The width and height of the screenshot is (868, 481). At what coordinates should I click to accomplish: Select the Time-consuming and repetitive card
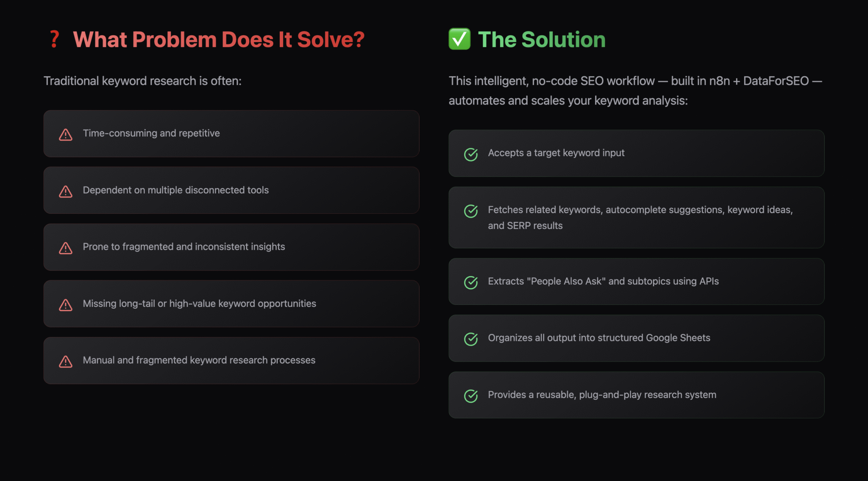(231, 134)
